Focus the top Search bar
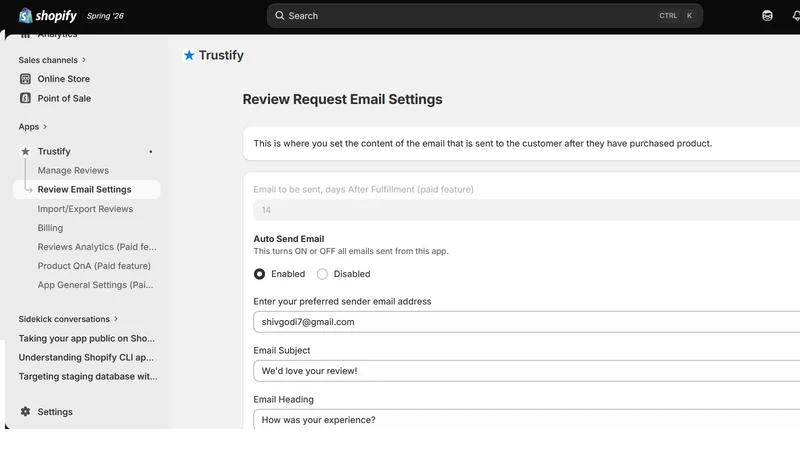Screen dimensions: 800x450 [484, 16]
